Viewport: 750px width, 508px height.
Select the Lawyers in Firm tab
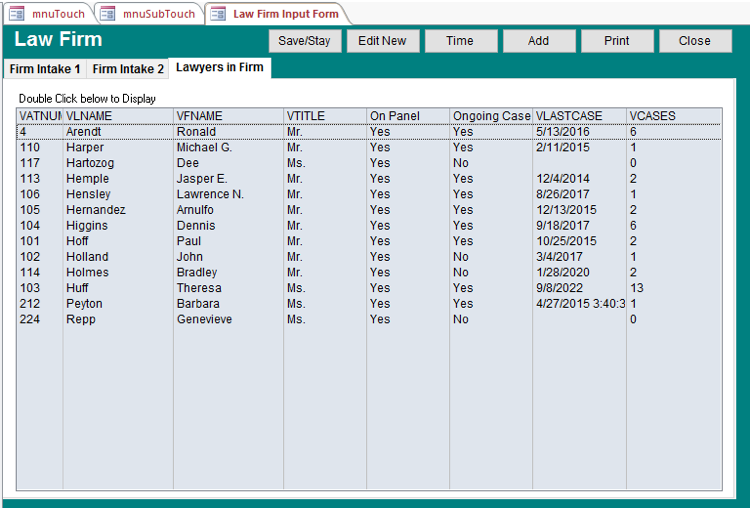click(219, 68)
